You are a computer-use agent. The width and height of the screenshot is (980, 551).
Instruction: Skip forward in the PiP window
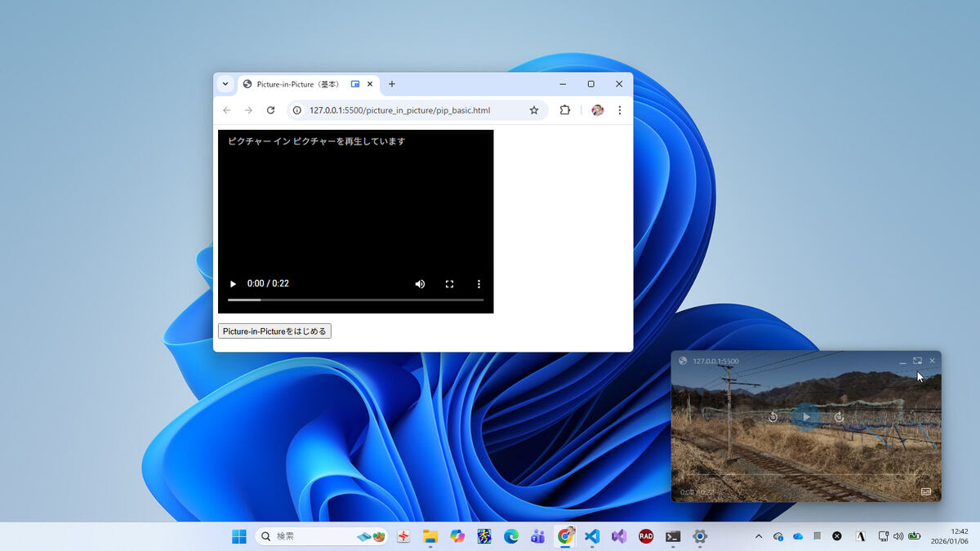tap(839, 417)
